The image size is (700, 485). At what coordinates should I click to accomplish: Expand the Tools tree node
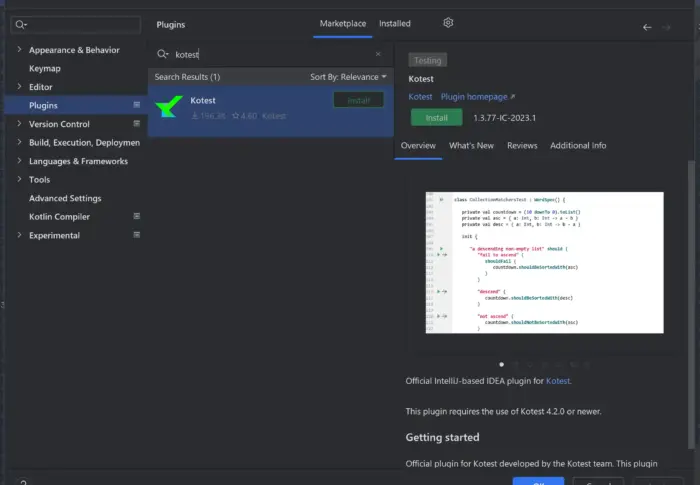coord(19,179)
